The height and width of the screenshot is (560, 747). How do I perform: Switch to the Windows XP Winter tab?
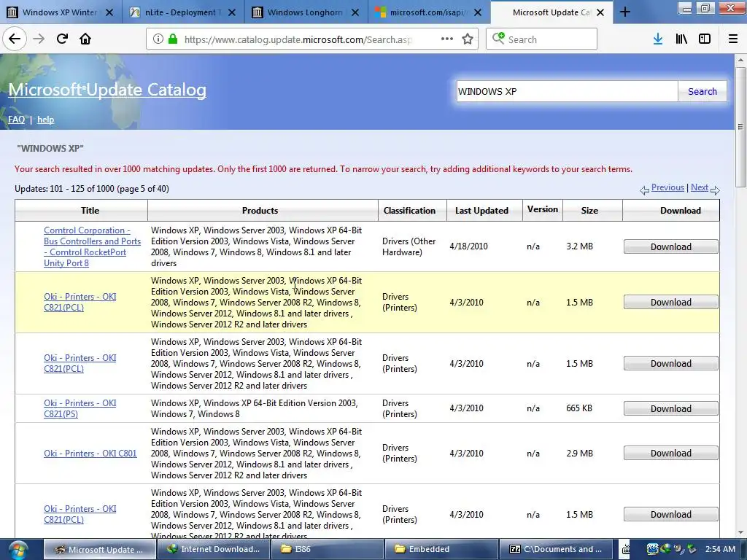[x=59, y=12]
